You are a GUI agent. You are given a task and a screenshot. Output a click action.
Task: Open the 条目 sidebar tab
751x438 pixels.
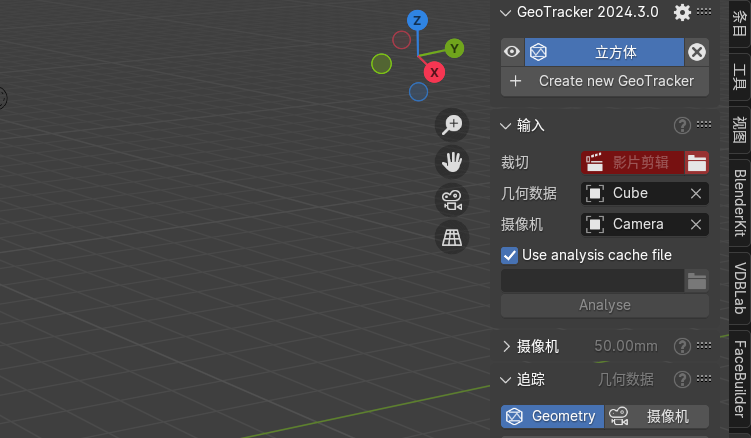[x=740, y=23]
